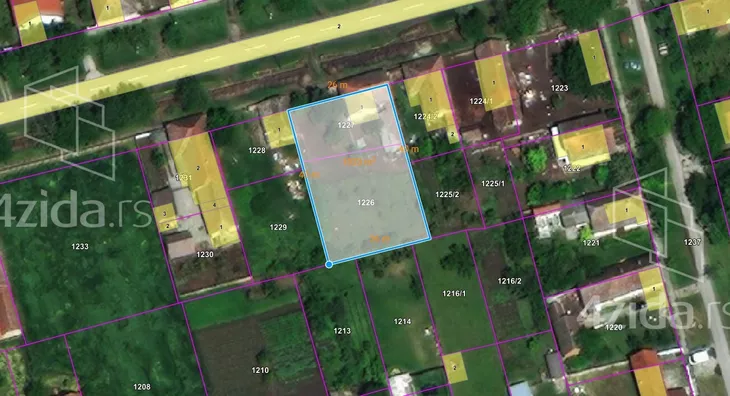Click the blue vertex handle of the selected polygon

click(x=329, y=264)
